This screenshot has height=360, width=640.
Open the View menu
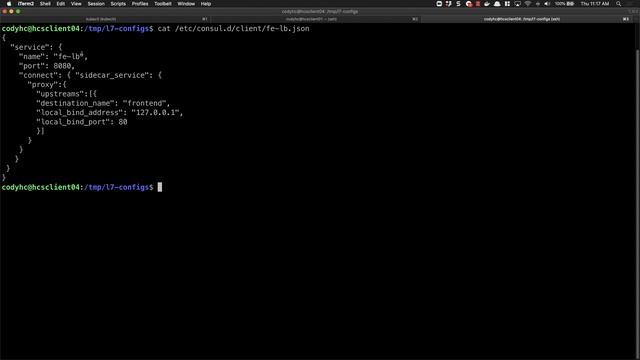point(76,4)
